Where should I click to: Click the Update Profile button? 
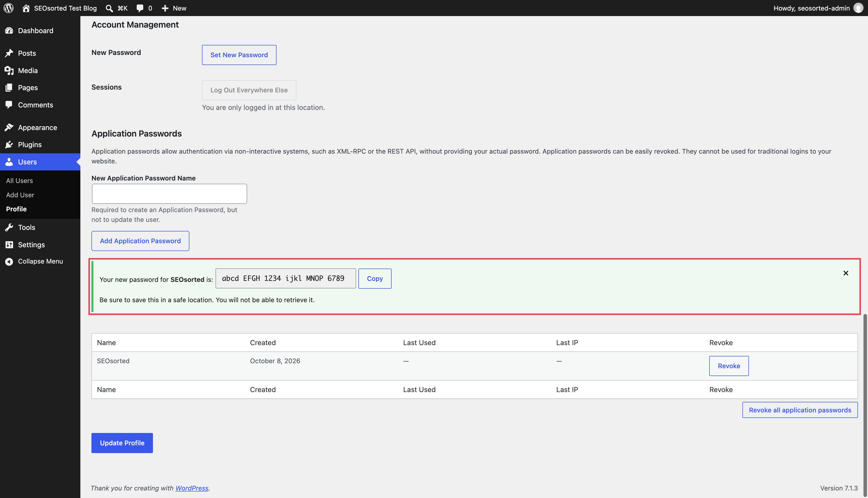122,443
